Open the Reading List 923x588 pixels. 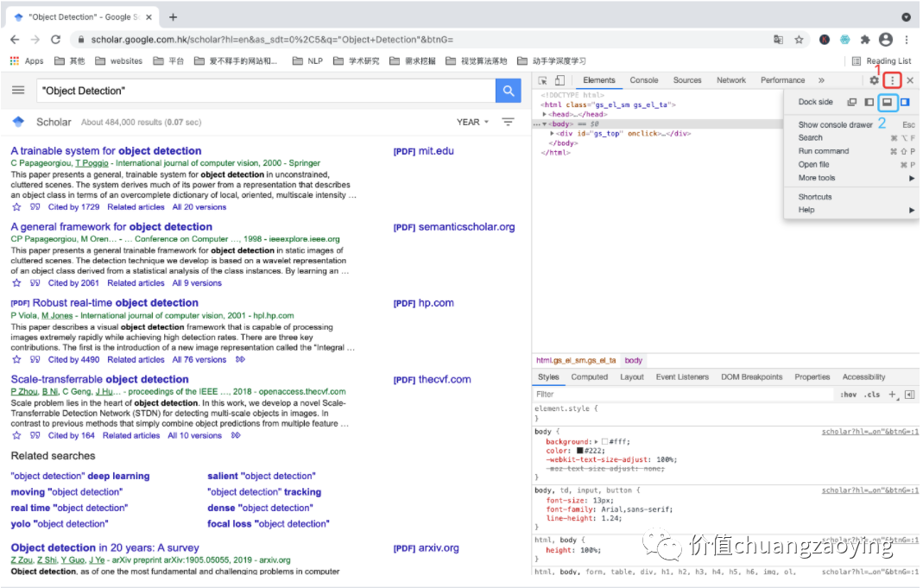tap(882, 60)
